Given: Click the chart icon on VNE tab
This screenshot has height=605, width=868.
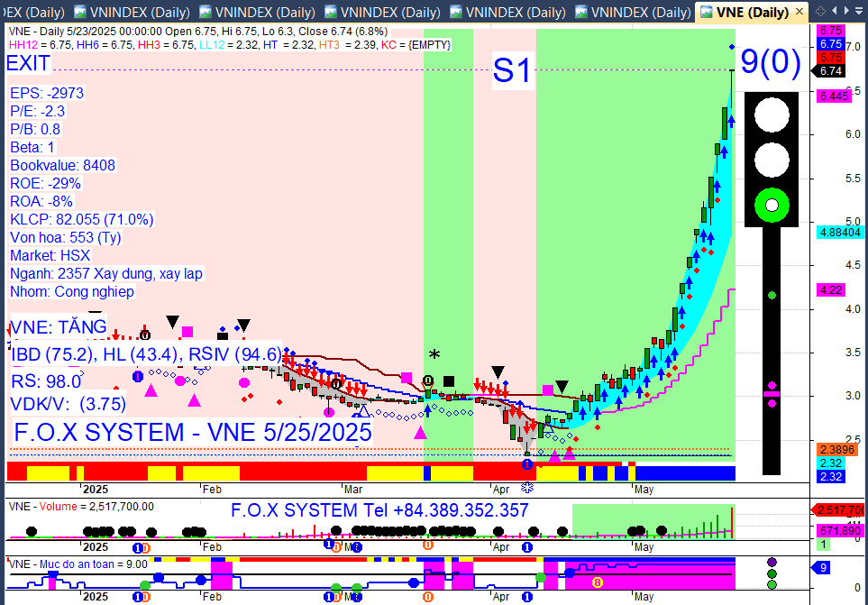Looking at the screenshot, I should click(707, 12).
